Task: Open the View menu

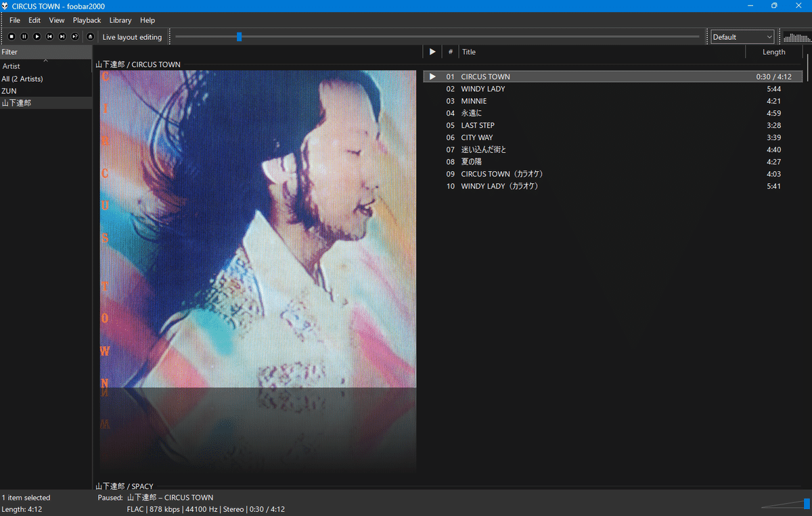Action: tap(57, 20)
